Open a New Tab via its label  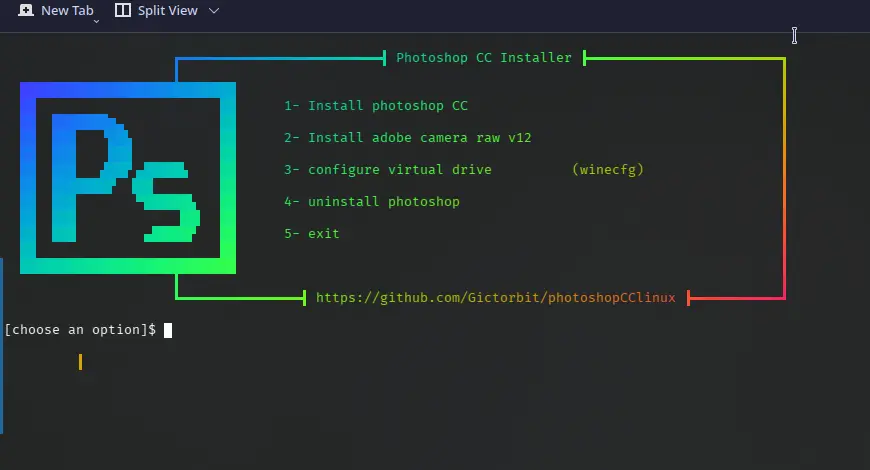67,11
